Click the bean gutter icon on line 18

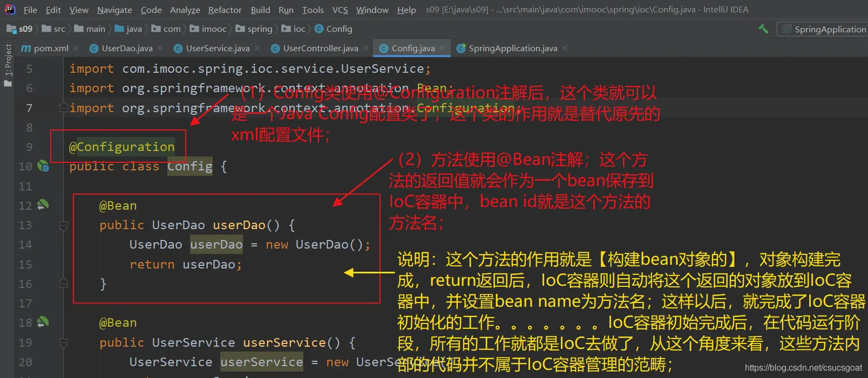pos(43,322)
